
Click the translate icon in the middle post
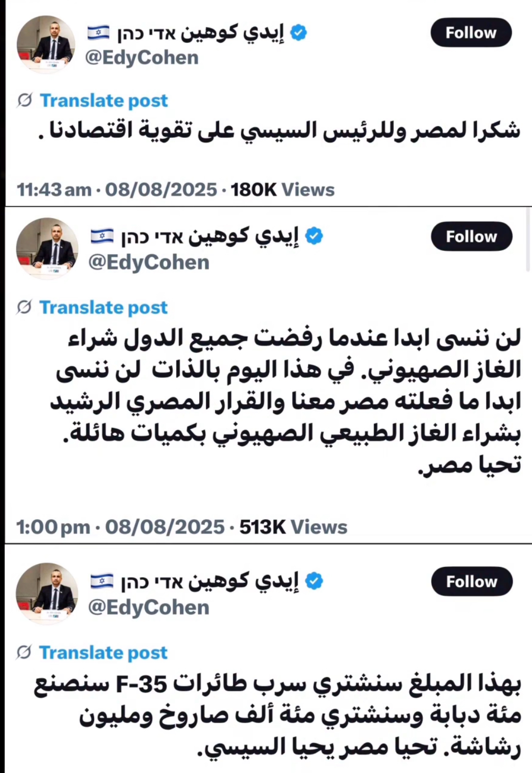pyautogui.click(x=24, y=308)
